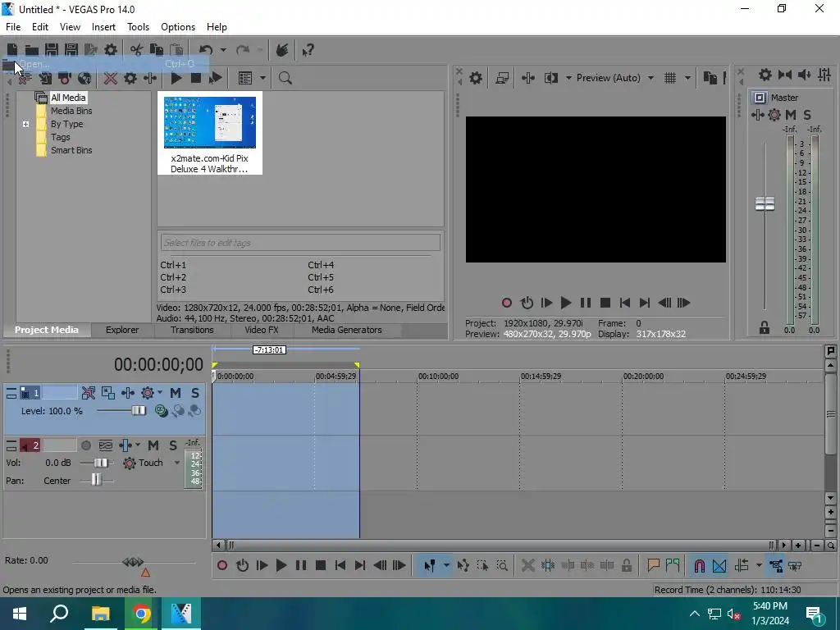
Task: Arm audio track 2 for recording
Action: tap(85, 445)
